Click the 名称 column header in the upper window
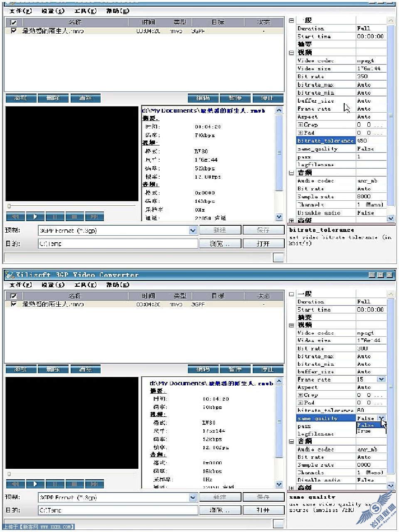The height and width of the screenshot is (532, 399). (75, 22)
